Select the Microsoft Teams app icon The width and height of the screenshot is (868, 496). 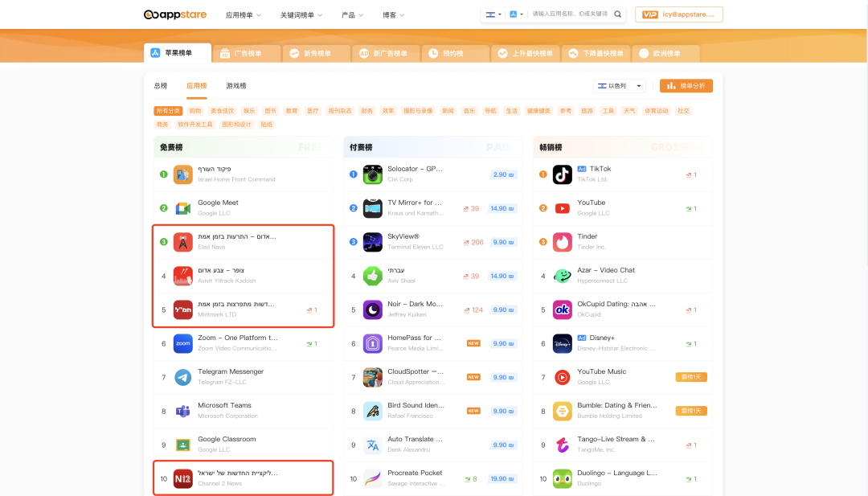point(182,411)
